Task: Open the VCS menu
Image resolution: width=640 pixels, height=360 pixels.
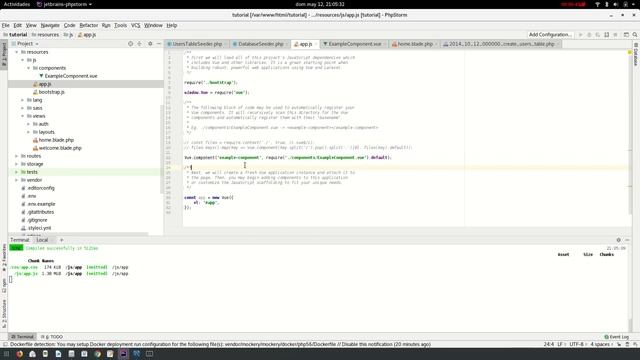Action: pyautogui.click(x=136, y=25)
